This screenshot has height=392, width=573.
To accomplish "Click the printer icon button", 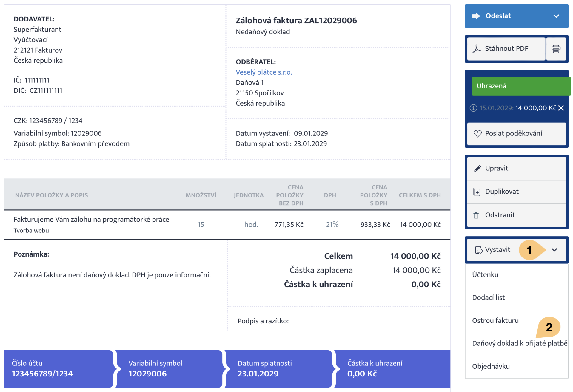I will (x=556, y=49).
